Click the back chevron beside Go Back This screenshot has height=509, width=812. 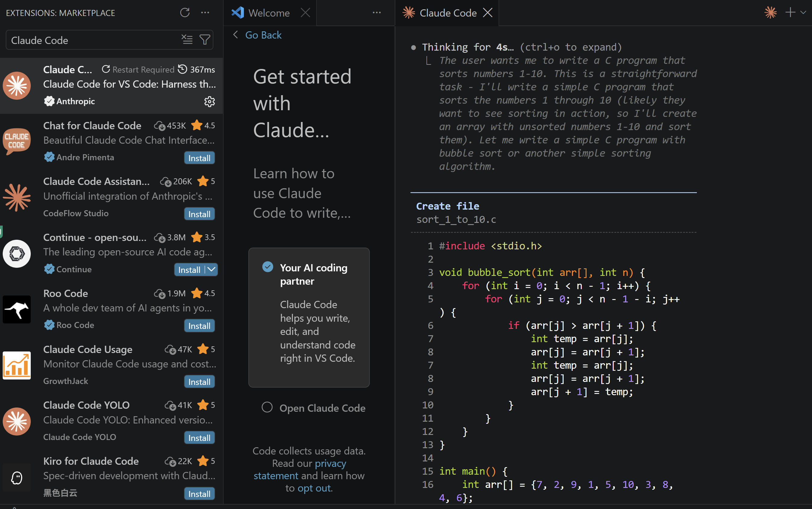[x=236, y=35]
